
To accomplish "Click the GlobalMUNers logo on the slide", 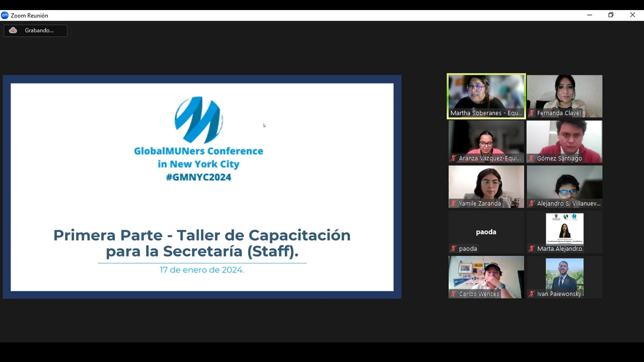I will [199, 120].
